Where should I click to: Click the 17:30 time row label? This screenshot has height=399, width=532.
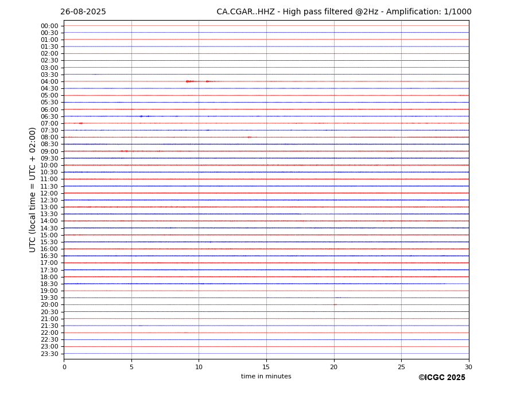(49, 270)
